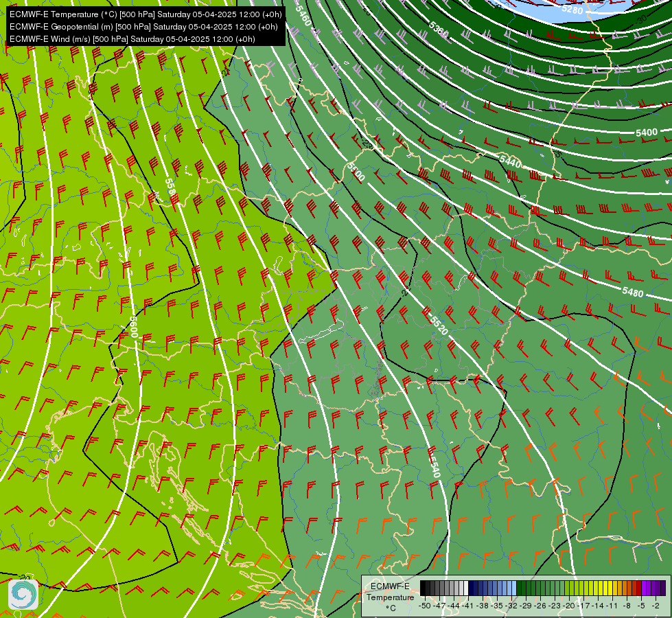The width and height of the screenshot is (672, 618).
Task: Click the 5280 geopotential contour label
Action: coord(572,9)
